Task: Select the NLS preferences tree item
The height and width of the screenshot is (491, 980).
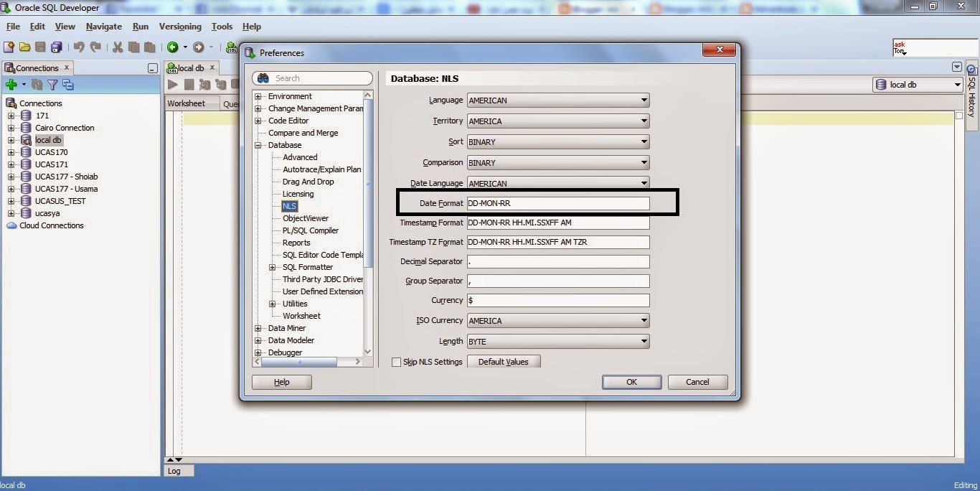Action: (x=289, y=206)
